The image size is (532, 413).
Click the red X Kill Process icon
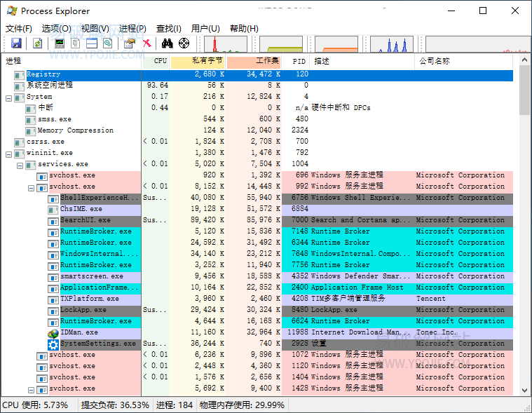147,43
